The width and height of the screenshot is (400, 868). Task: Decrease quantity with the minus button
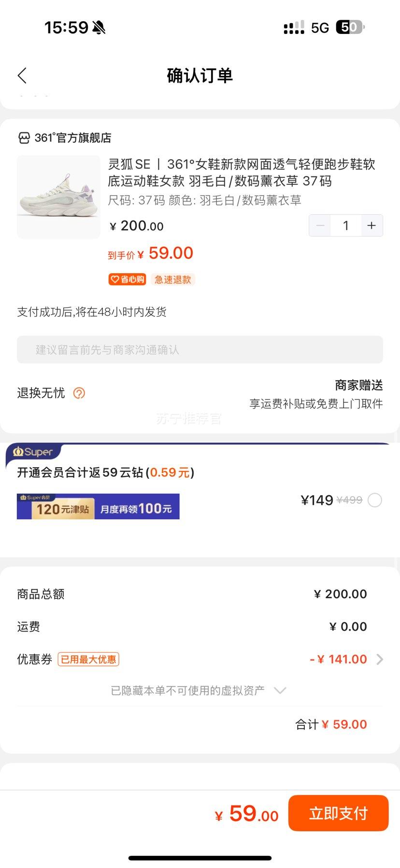(x=320, y=226)
